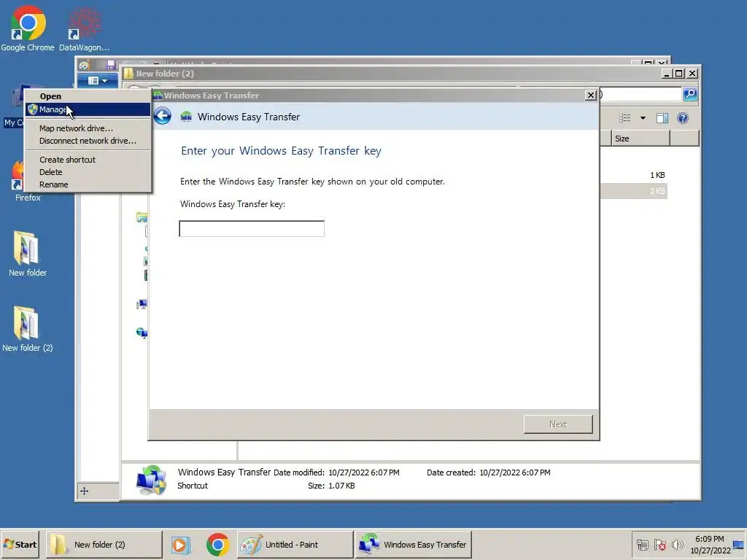The width and height of the screenshot is (747, 560).
Task: Click the Windows Easy Transfer icon in details pane
Action: [x=151, y=480]
